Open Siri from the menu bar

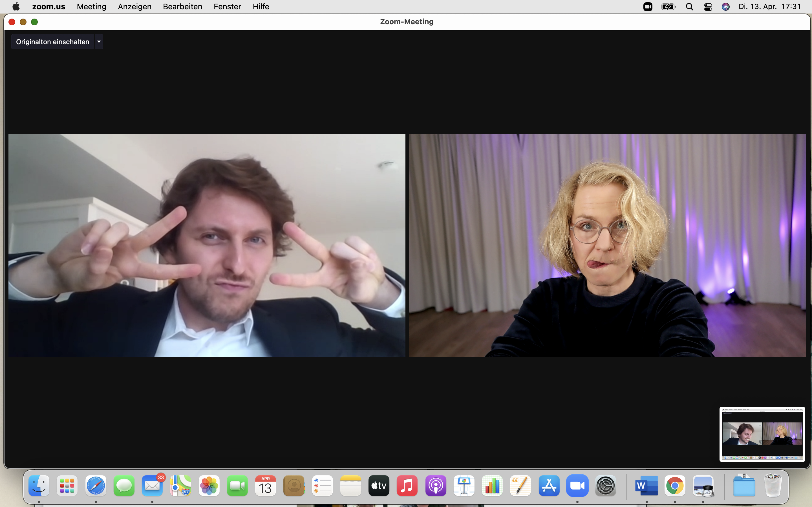(725, 7)
